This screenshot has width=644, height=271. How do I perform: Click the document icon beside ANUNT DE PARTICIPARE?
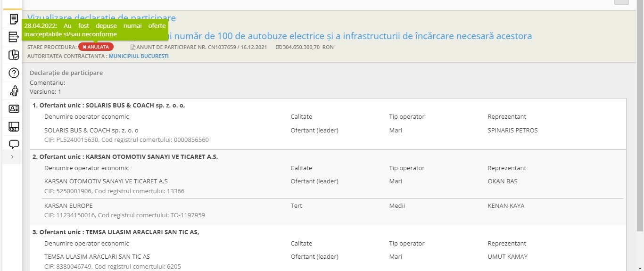133,47
